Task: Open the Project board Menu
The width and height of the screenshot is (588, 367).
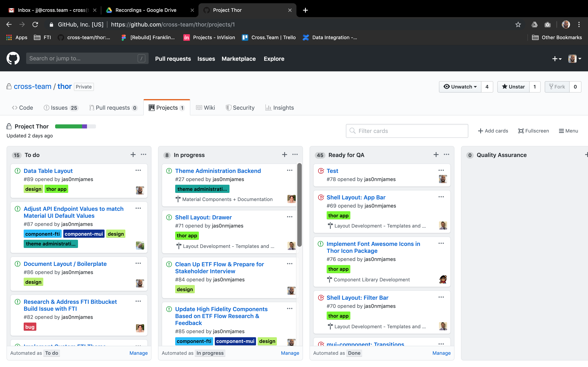Action: tap(568, 131)
